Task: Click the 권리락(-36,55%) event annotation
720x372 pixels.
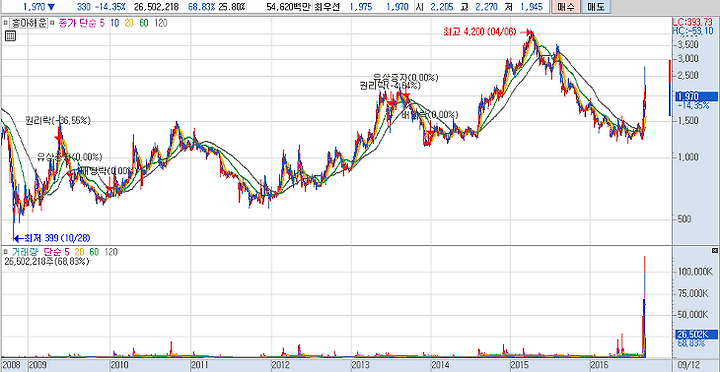Action: [58, 121]
